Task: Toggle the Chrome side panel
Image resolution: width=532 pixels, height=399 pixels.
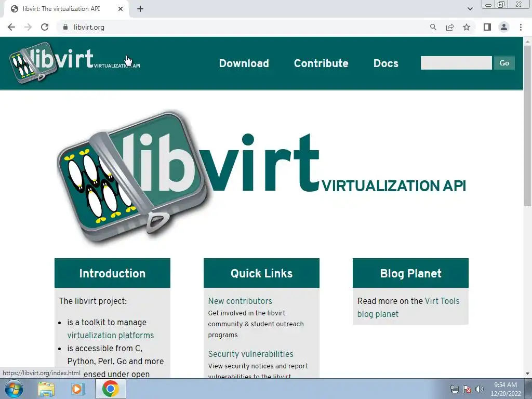Action: 487,27
